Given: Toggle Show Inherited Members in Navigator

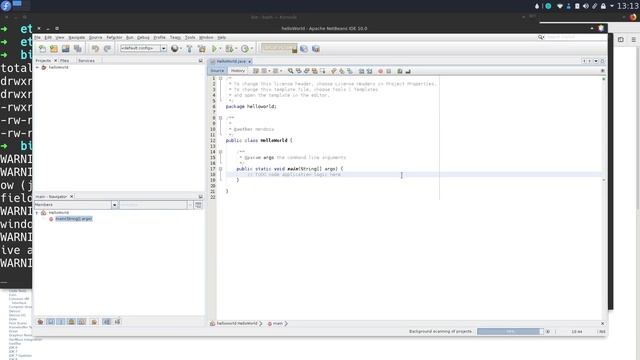Looking at the screenshot, I should tap(40, 322).
